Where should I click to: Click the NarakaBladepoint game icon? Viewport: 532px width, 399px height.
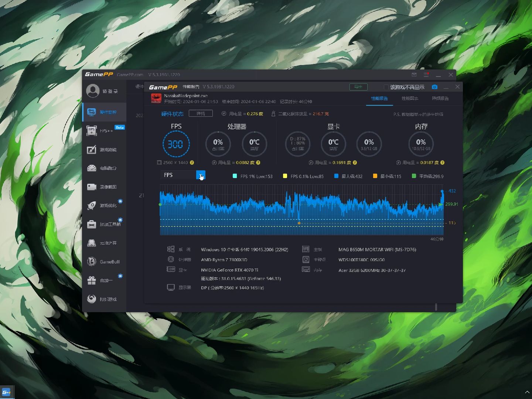[156, 98]
